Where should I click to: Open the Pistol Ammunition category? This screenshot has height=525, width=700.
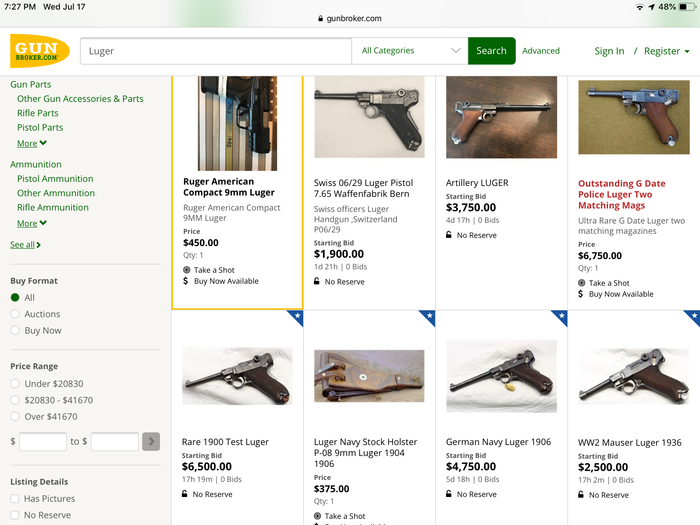pyautogui.click(x=55, y=179)
